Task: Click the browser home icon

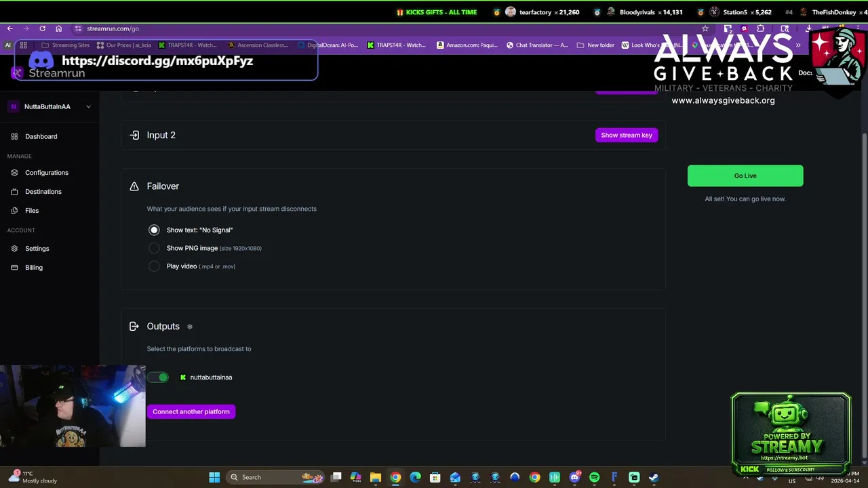Action: 58,28
